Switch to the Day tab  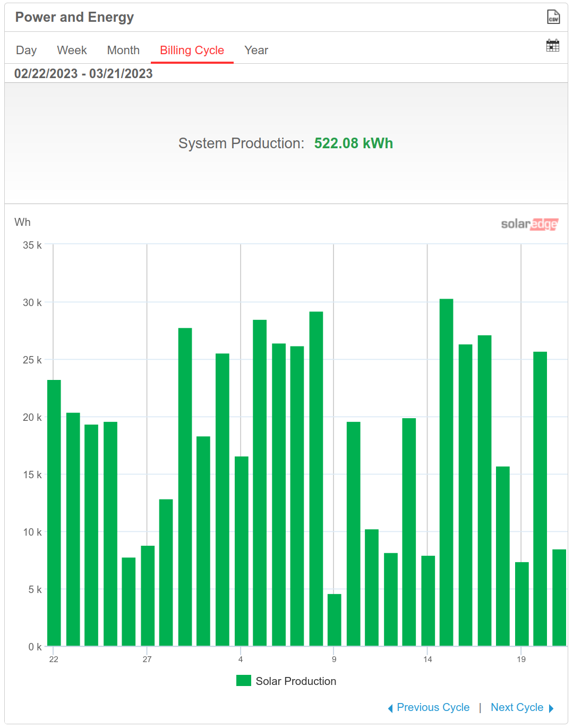[26, 50]
